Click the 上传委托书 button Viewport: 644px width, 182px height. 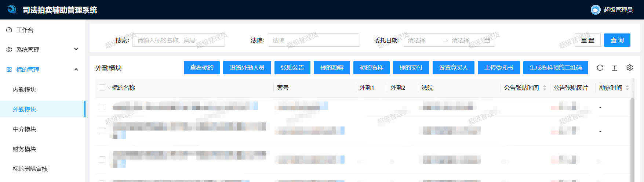pos(499,68)
